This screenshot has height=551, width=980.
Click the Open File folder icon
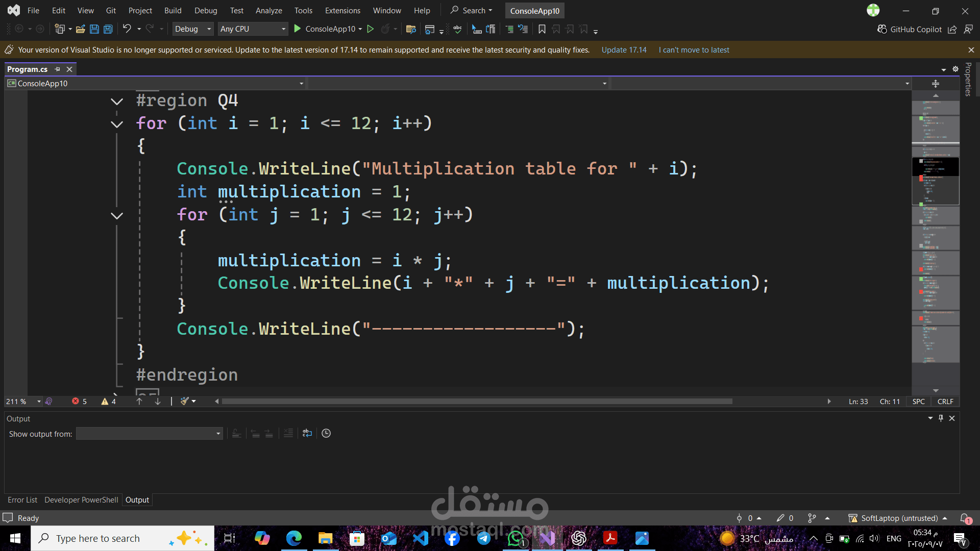coord(80,29)
